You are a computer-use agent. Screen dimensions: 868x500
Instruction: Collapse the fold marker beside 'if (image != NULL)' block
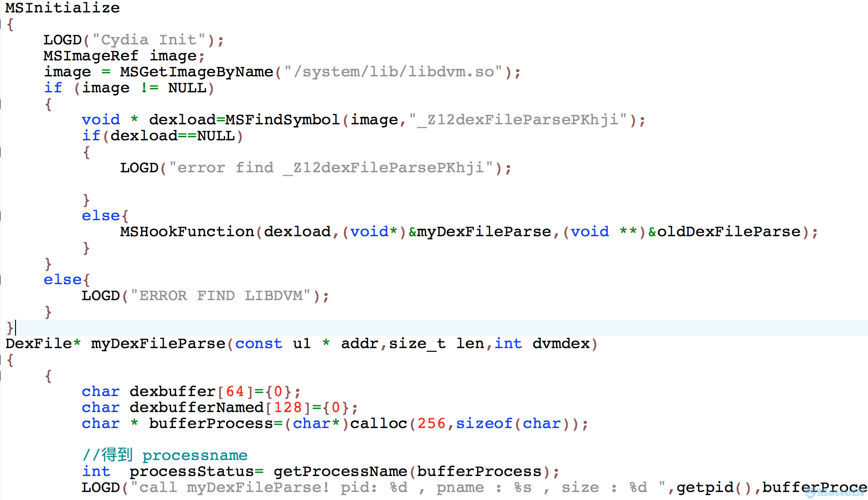pos(1,104)
